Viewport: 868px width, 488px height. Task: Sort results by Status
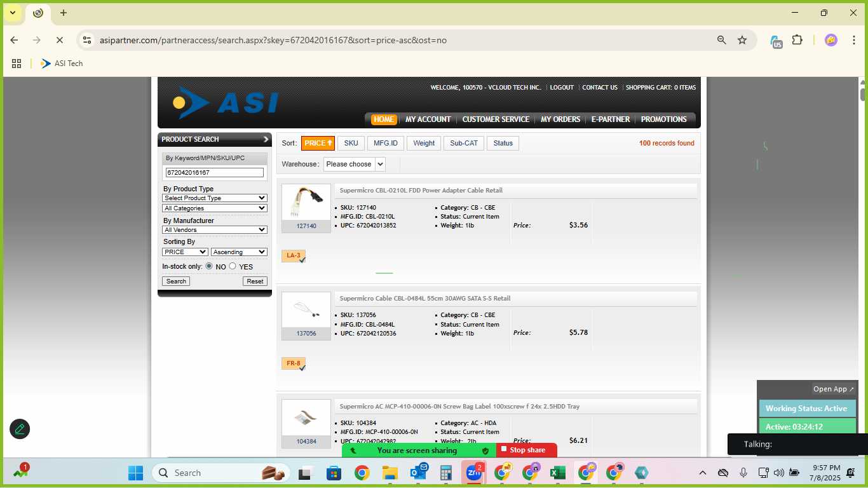click(503, 143)
